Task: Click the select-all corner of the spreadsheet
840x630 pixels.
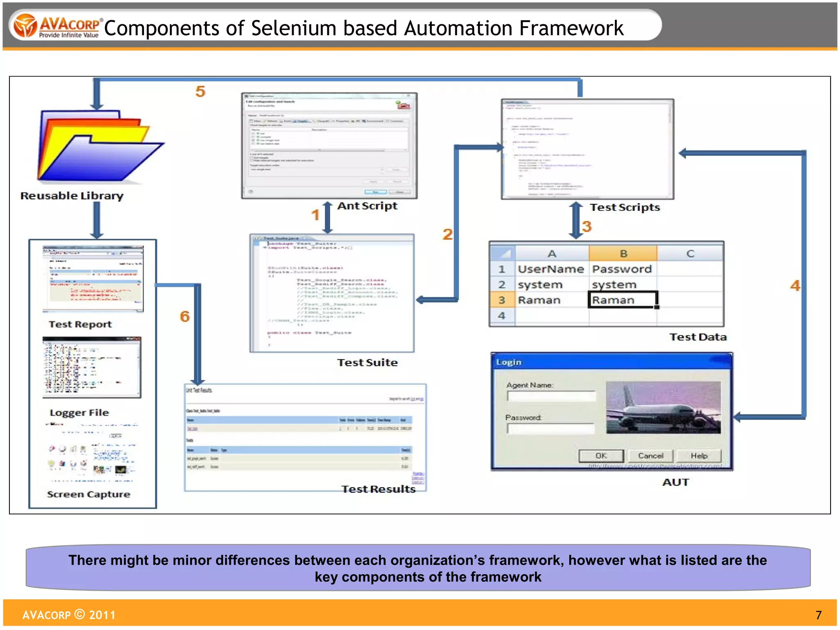Action: pos(502,253)
